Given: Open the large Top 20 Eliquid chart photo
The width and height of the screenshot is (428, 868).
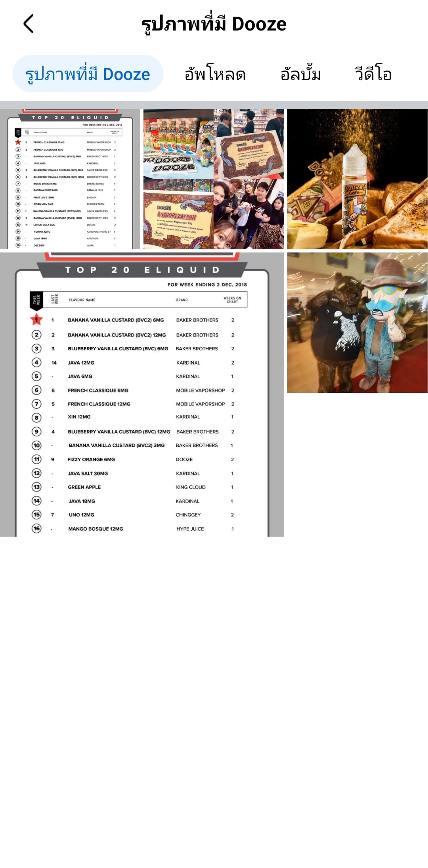Looking at the screenshot, I should 142,394.
